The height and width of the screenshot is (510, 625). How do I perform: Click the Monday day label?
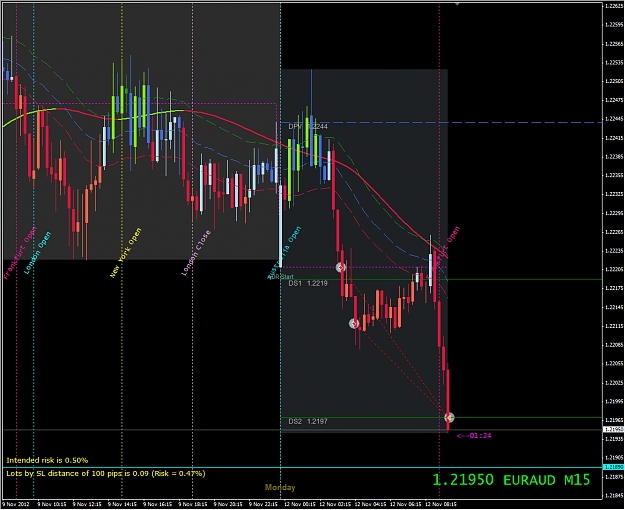pyautogui.click(x=280, y=487)
